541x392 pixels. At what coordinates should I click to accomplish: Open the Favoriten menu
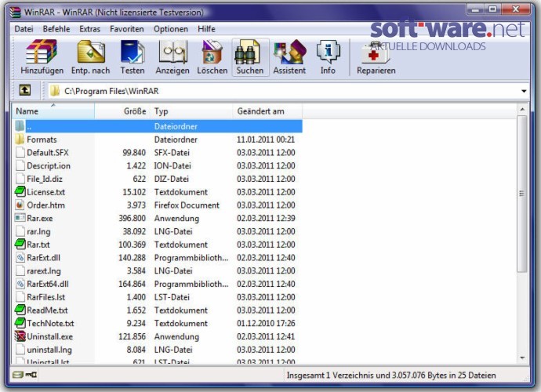pos(126,29)
